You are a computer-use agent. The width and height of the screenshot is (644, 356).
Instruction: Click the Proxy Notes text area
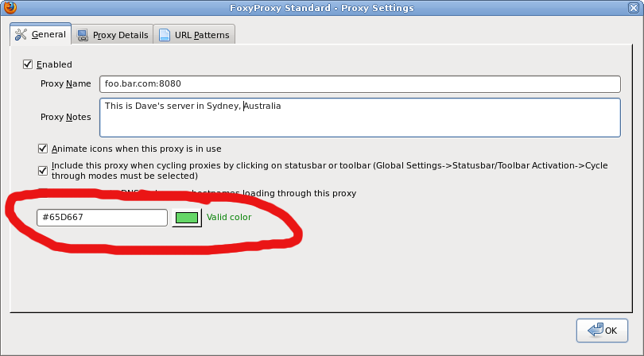360,118
